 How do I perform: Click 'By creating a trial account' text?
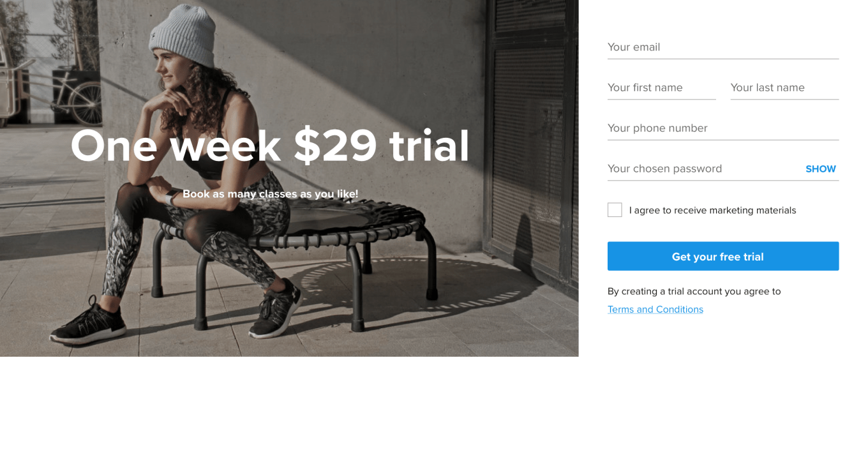(694, 291)
